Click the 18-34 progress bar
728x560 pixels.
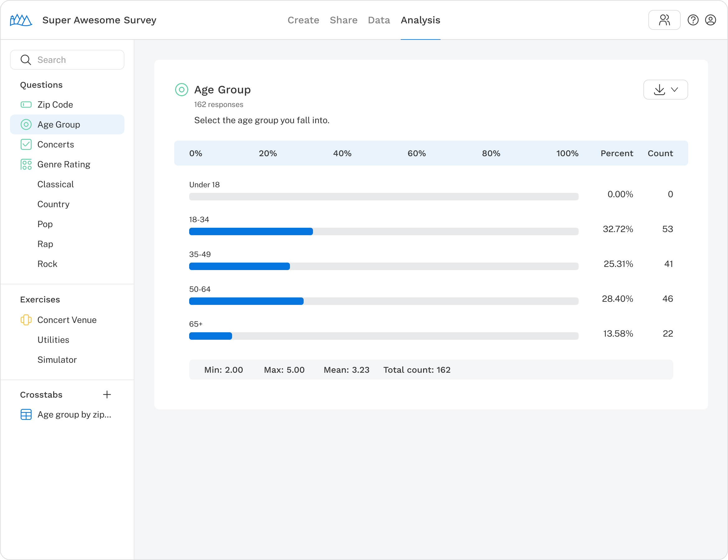tap(384, 231)
